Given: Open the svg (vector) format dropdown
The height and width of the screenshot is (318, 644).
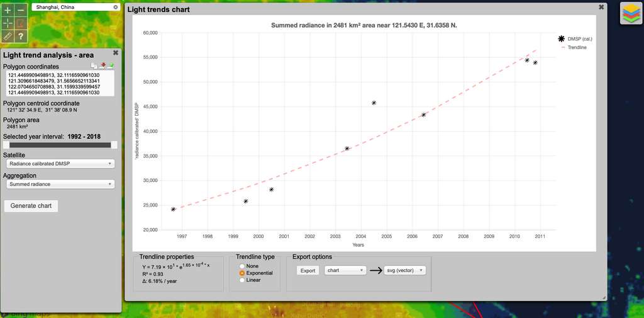Looking at the screenshot, I should pyautogui.click(x=405, y=270).
